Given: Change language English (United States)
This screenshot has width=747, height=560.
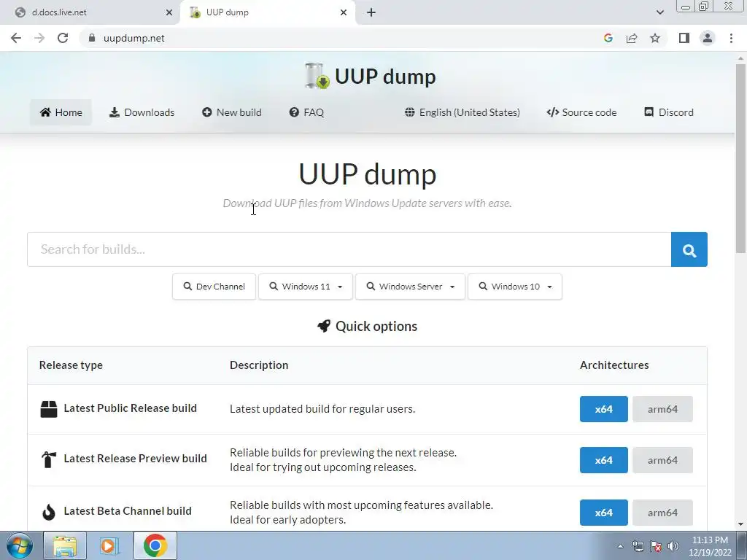Looking at the screenshot, I should 462,112.
